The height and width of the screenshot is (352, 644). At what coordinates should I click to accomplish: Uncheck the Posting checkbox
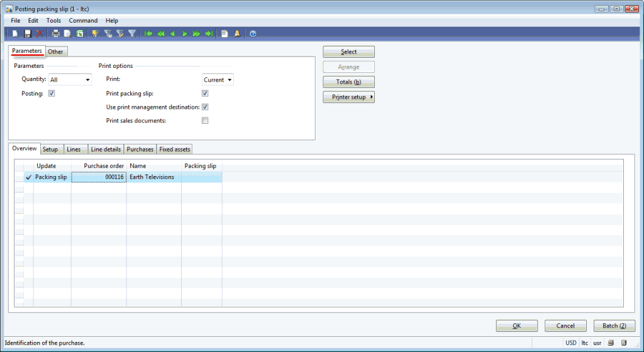pyautogui.click(x=52, y=93)
